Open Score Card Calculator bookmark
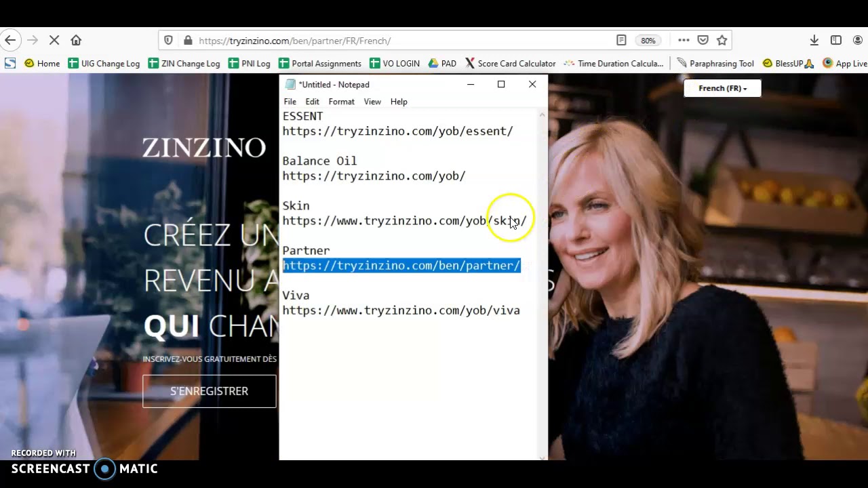The width and height of the screenshot is (868, 488). 510,64
